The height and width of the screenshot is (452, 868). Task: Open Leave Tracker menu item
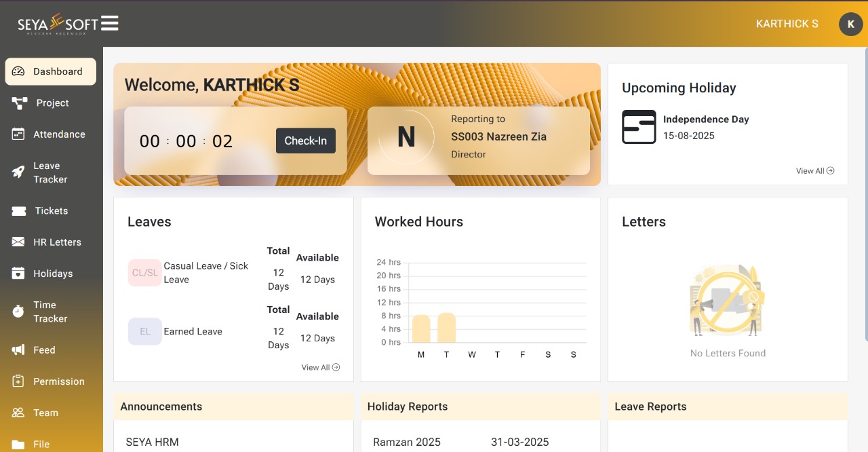51,172
